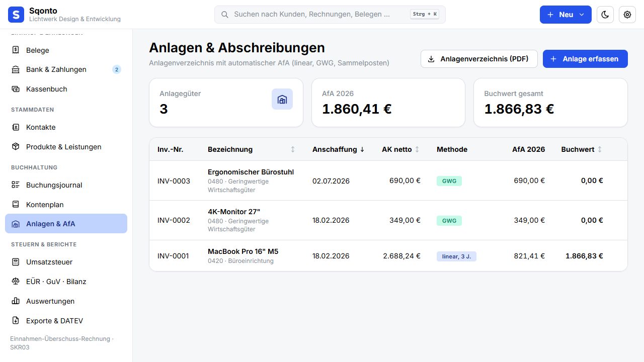Sort the table by AK netto

point(400,149)
